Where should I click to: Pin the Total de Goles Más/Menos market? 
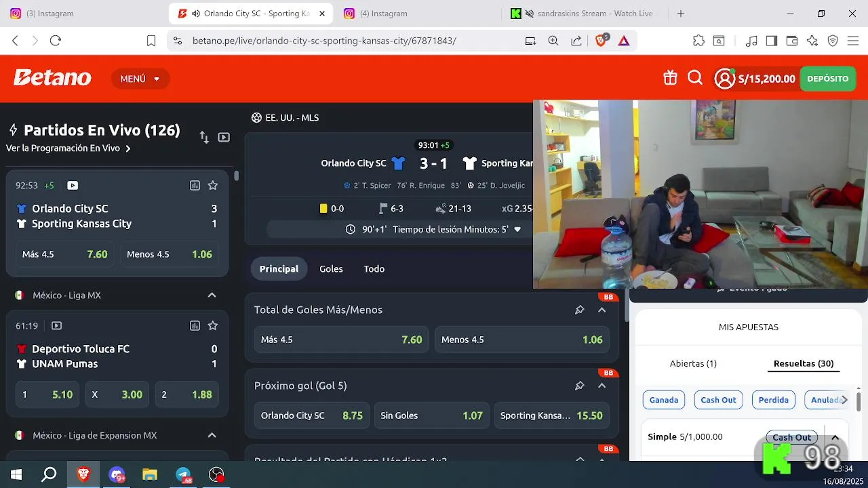tap(579, 310)
